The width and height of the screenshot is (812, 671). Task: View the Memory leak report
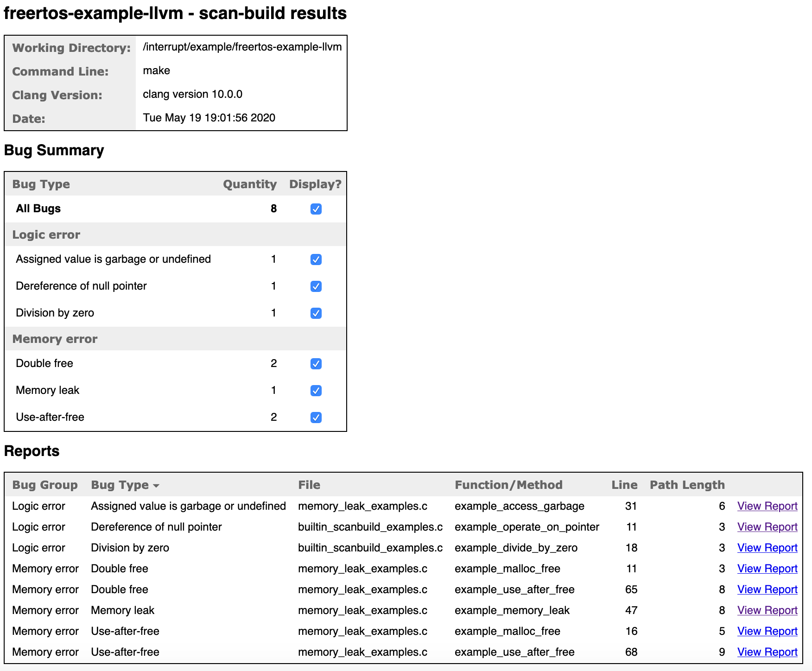(767, 610)
